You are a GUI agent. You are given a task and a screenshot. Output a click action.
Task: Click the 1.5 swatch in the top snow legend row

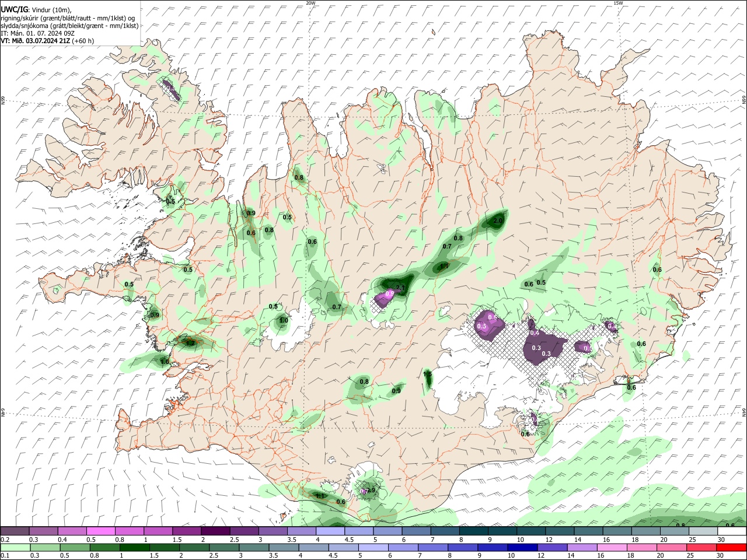point(187,531)
